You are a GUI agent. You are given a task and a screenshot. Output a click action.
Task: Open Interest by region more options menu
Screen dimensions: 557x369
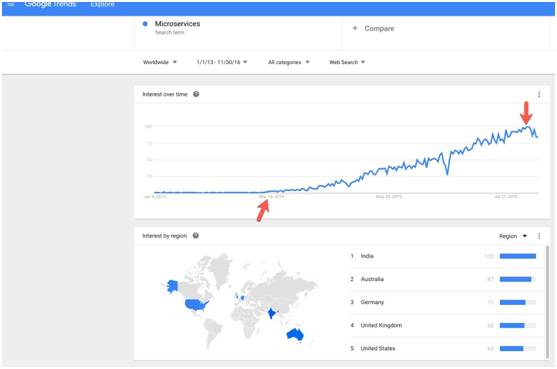[x=539, y=236]
